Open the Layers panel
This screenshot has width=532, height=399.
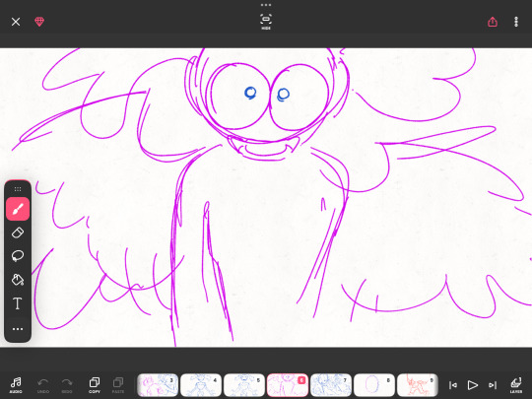tap(516, 385)
